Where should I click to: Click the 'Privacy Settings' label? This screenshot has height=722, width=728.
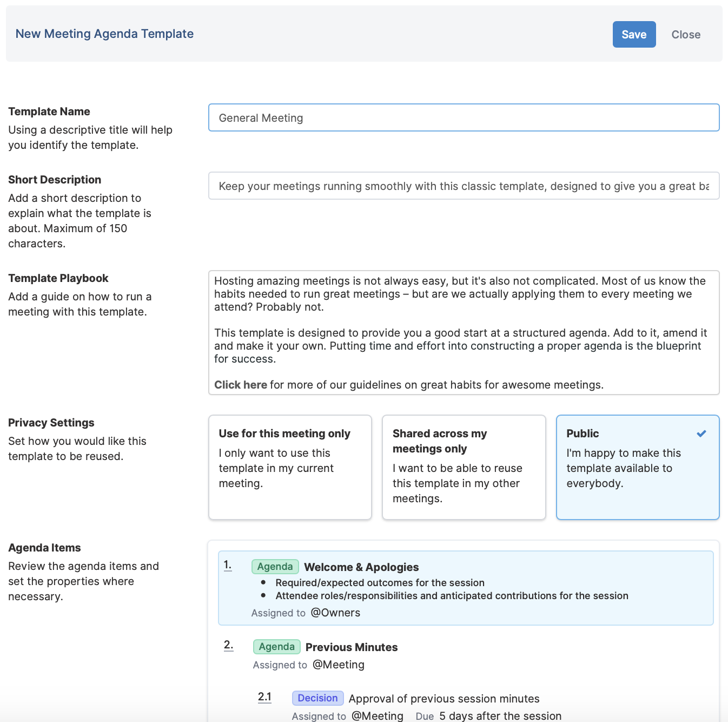pyautogui.click(x=51, y=423)
